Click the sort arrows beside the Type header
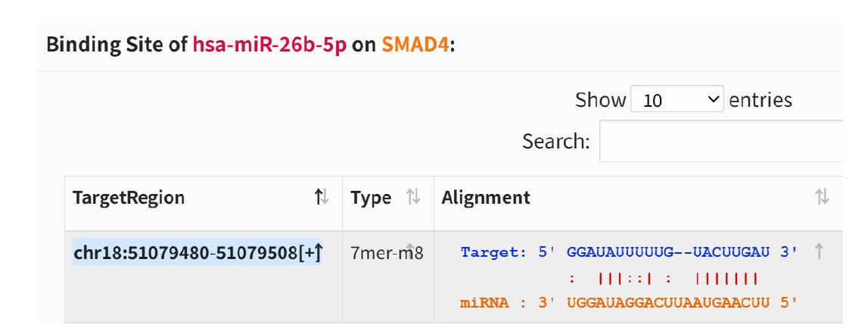 coord(413,198)
